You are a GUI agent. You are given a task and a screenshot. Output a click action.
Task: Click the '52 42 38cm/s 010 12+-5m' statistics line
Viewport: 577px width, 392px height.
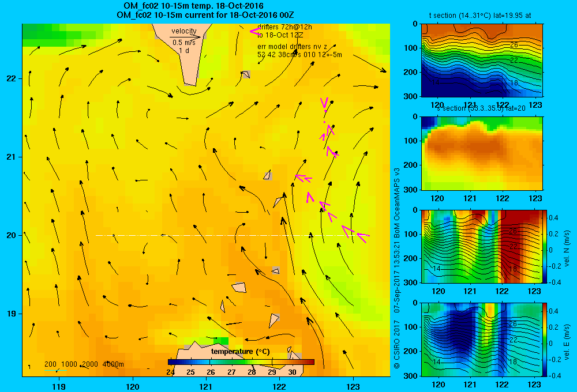click(299, 55)
